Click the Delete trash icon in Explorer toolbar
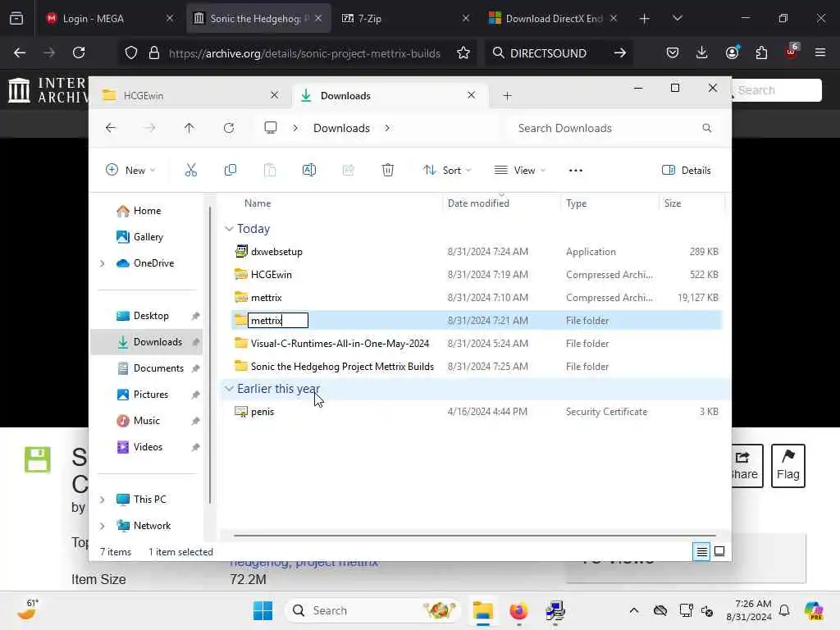Viewport: 840px width, 630px height. pos(388,171)
